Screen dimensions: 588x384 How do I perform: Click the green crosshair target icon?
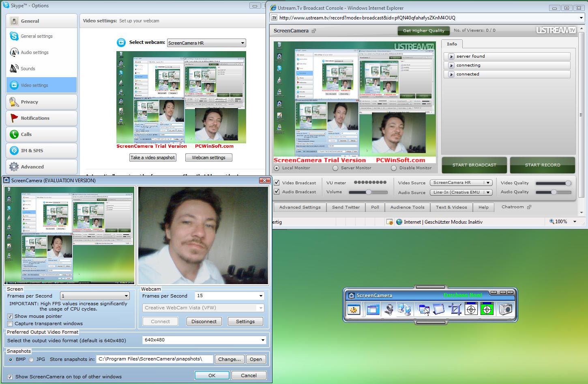487,310
